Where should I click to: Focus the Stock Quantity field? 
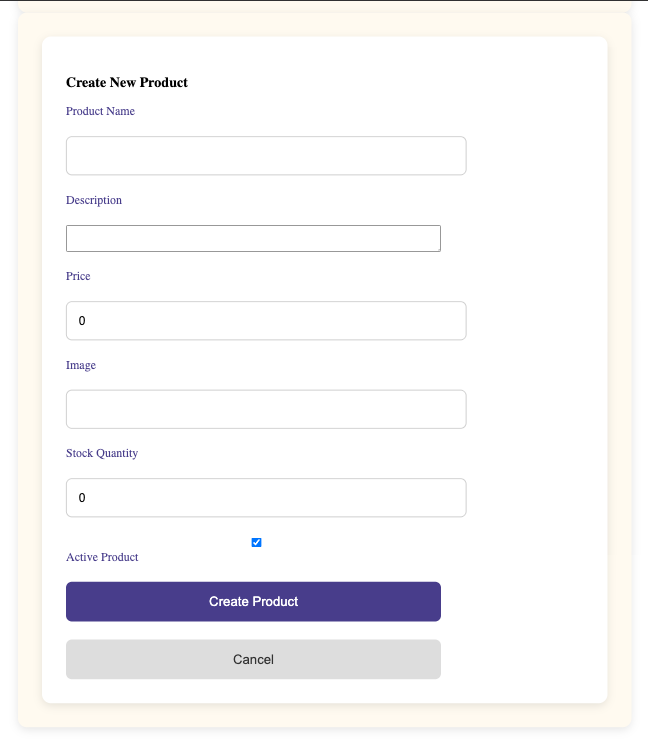click(266, 498)
